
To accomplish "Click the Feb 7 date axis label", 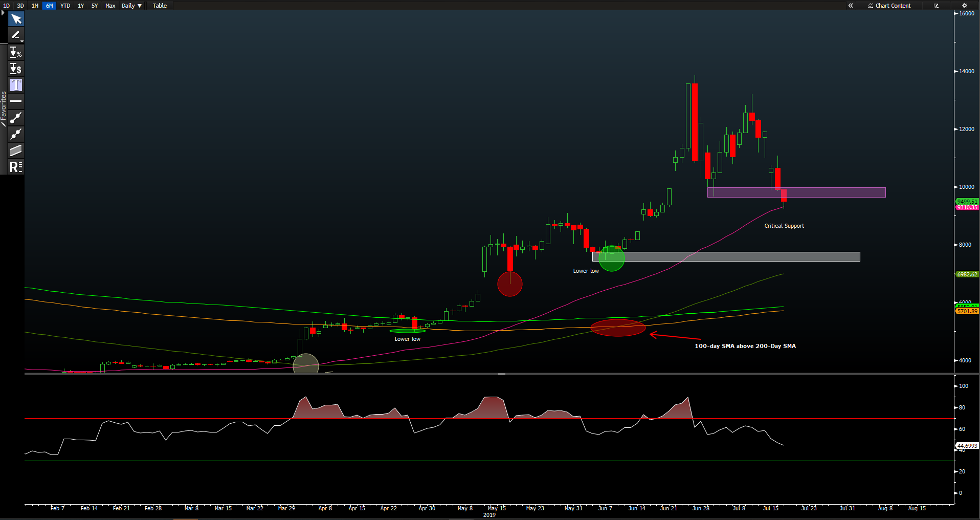I will click(x=57, y=508).
